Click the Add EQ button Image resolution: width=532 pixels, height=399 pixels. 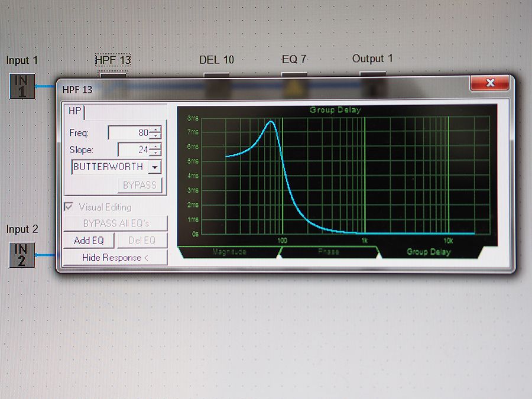coord(89,241)
